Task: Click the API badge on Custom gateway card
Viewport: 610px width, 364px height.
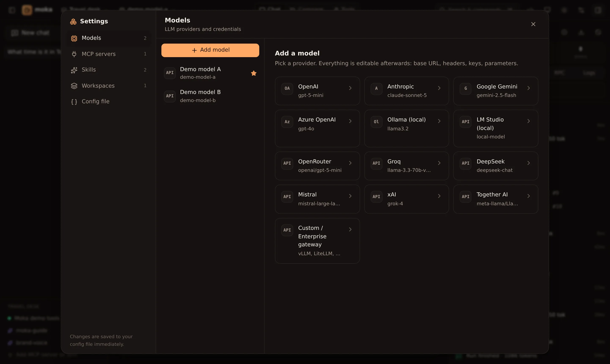Action: (287, 230)
